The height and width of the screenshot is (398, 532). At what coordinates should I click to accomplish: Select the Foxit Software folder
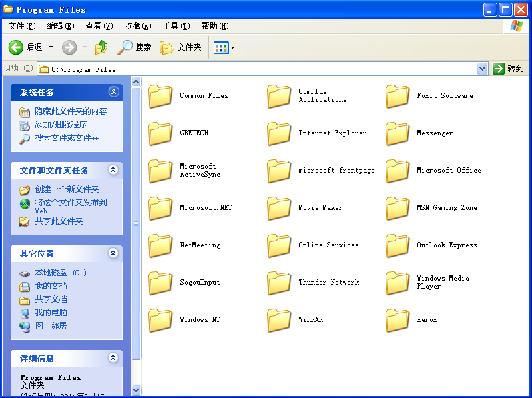coord(398,96)
